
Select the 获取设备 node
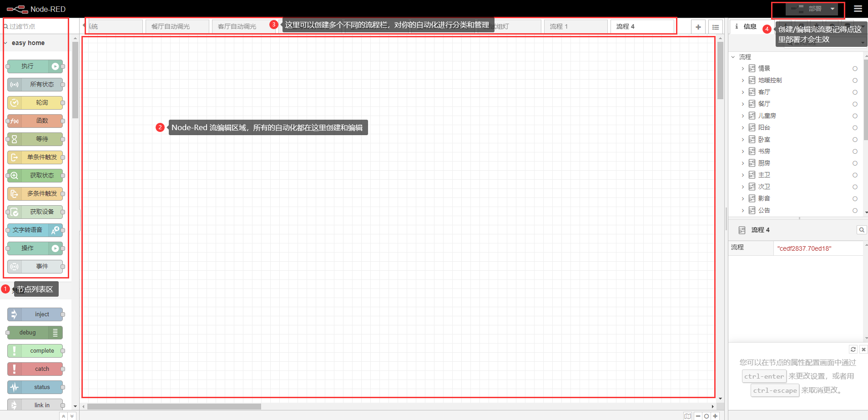click(x=35, y=212)
